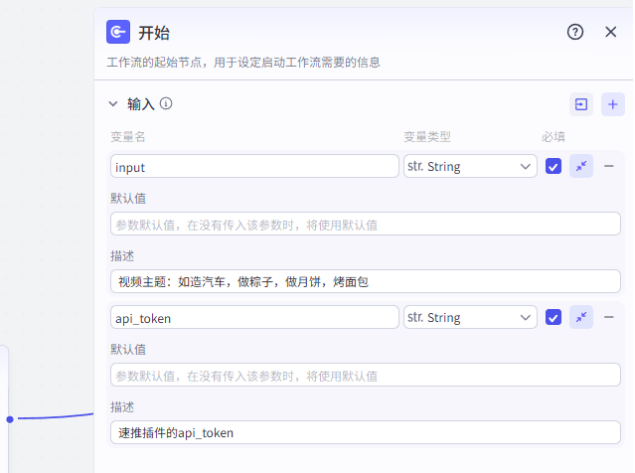Click the api_token variable name field
The image size is (635, 473).
coord(254,318)
